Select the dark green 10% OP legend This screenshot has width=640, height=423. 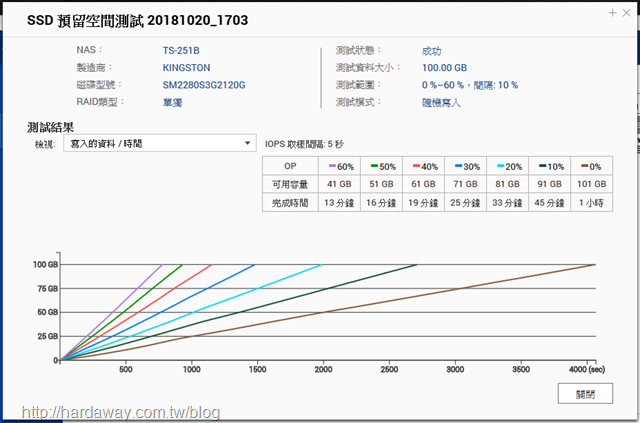[550, 166]
